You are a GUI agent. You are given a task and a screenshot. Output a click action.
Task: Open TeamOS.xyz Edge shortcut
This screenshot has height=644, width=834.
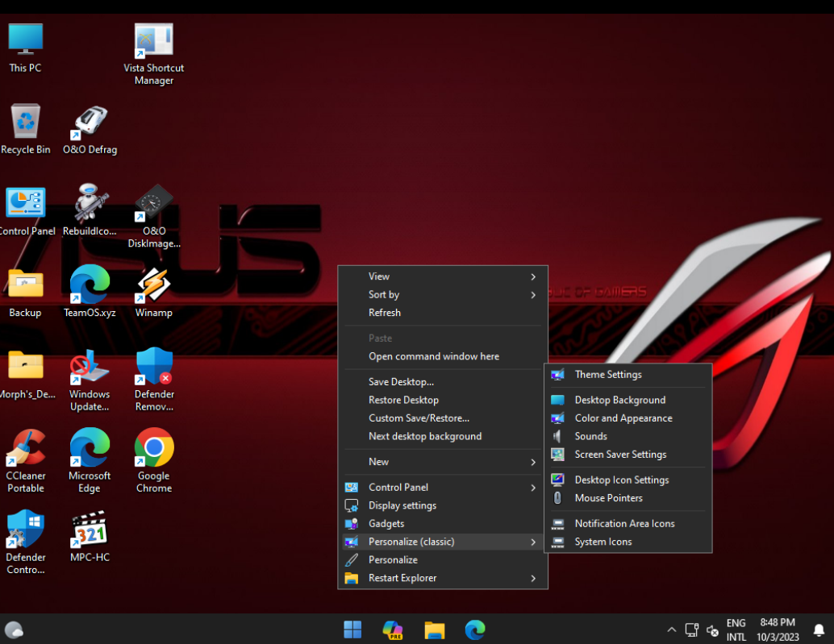[x=90, y=293]
